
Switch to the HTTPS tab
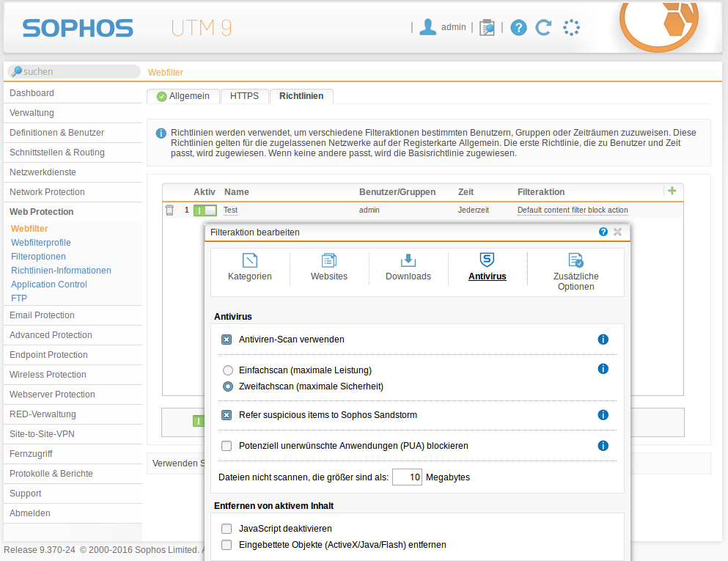(x=244, y=96)
